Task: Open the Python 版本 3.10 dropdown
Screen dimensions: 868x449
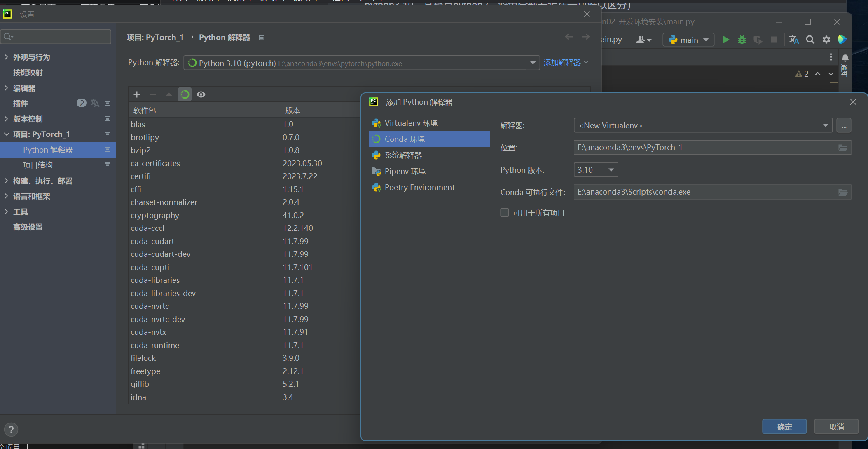Action: click(596, 170)
